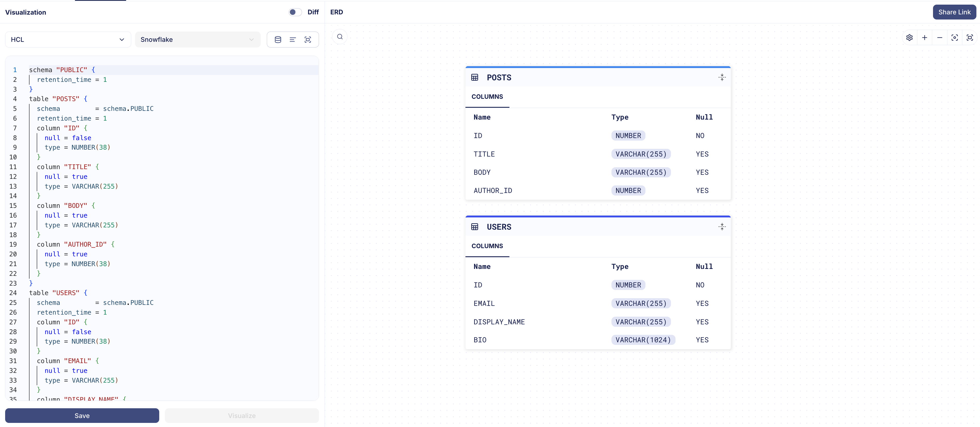Select COLUMNS tab in USERS table
Image resolution: width=980 pixels, height=427 pixels.
pyautogui.click(x=487, y=246)
